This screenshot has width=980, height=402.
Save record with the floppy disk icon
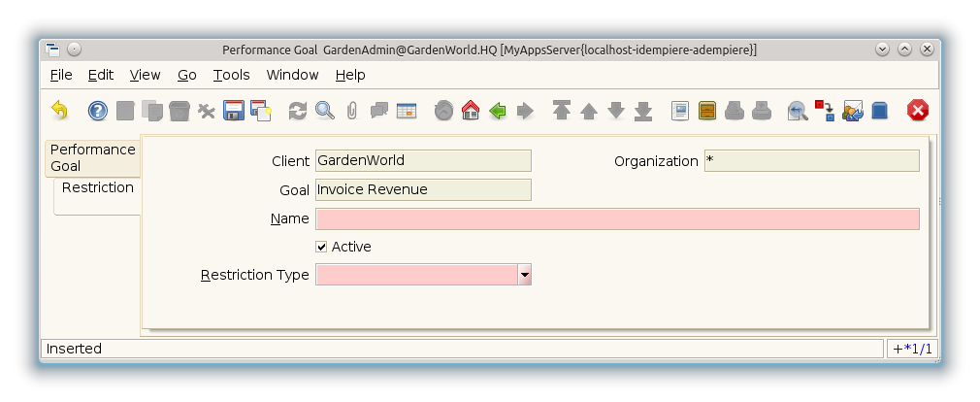coord(233,111)
